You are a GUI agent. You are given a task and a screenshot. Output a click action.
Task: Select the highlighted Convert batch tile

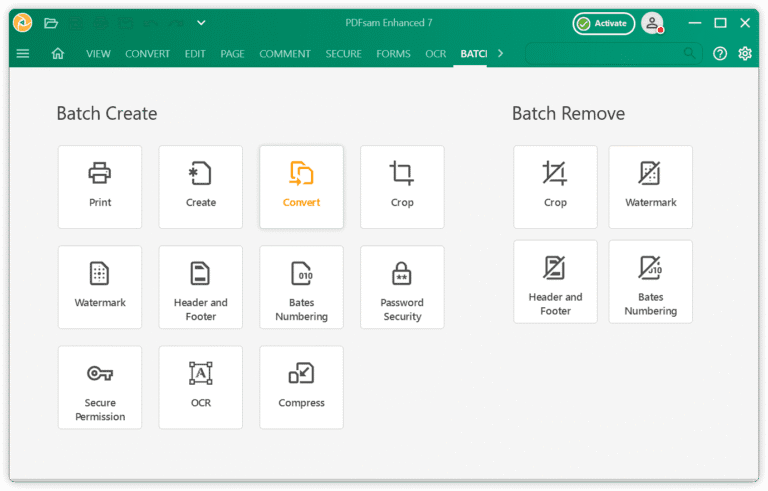(302, 187)
